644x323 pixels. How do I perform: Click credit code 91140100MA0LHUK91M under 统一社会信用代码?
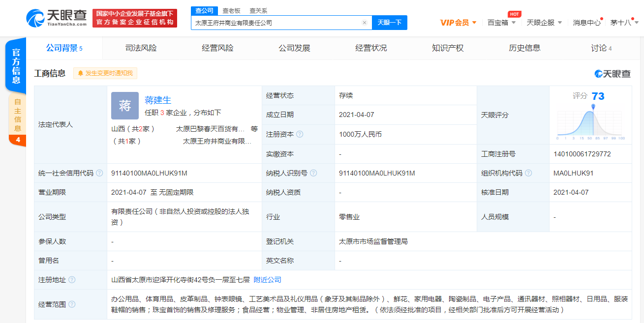[149, 173]
